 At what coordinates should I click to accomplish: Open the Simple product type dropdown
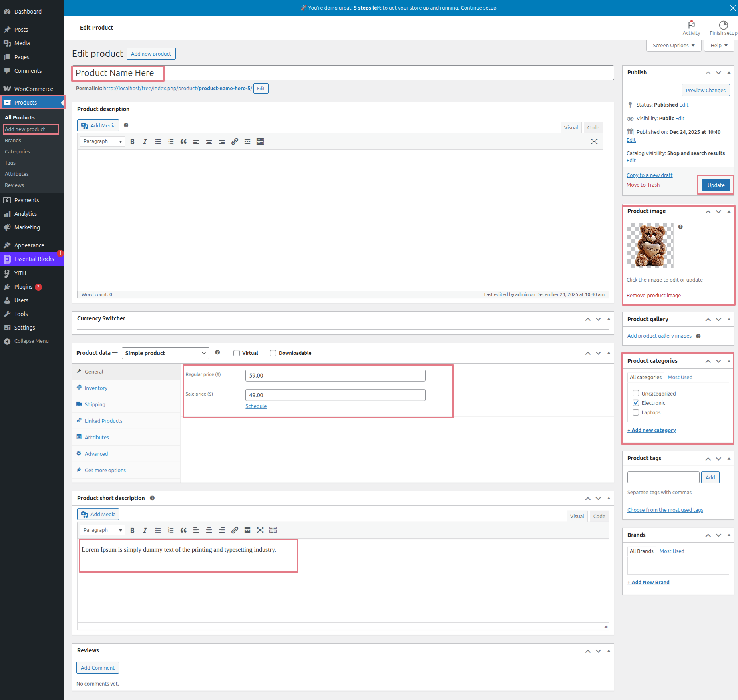tap(165, 353)
